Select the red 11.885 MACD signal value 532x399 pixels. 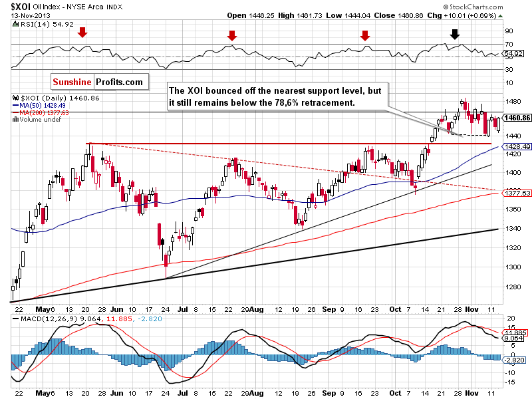point(119,319)
